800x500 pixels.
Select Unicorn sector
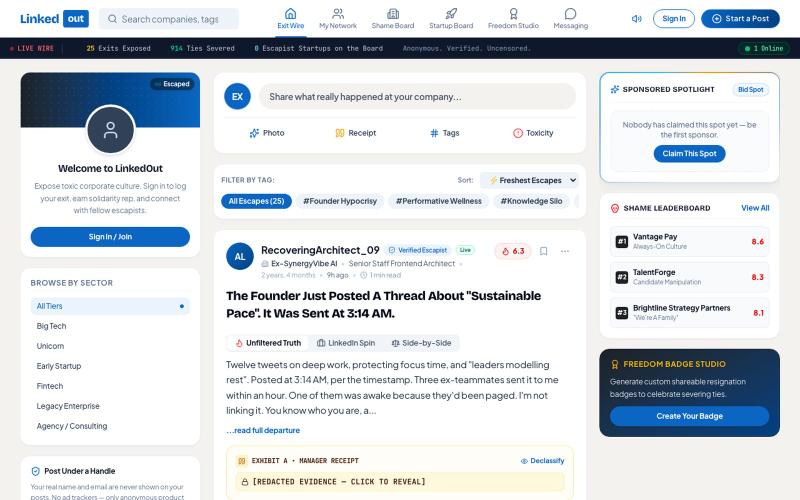click(x=110, y=346)
